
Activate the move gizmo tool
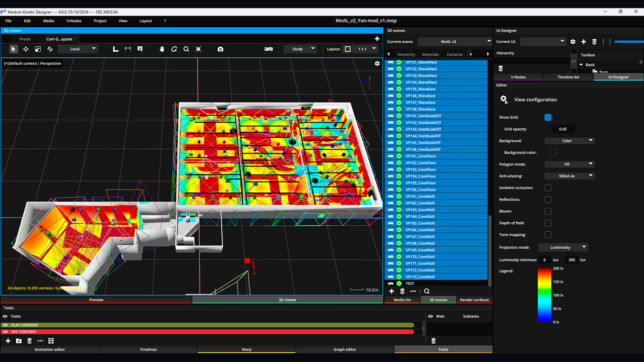click(26, 49)
